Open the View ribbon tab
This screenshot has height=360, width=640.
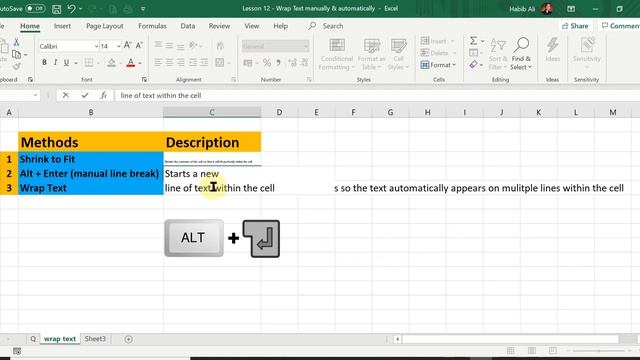251,26
